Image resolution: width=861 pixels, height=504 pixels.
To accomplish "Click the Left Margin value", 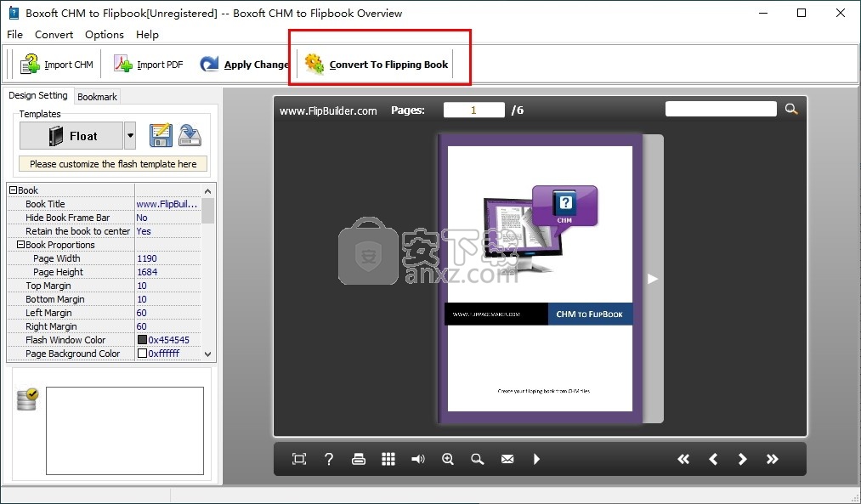I will point(167,313).
